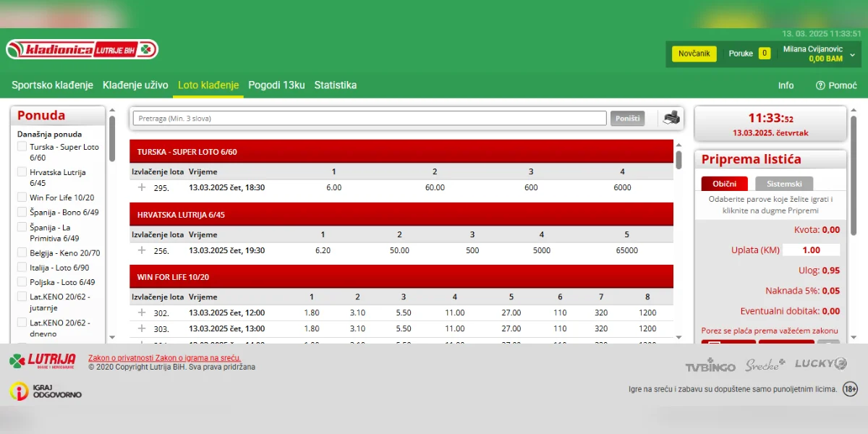
Task: Open the Pogodi 13ku menu item
Action: [276, 85]
